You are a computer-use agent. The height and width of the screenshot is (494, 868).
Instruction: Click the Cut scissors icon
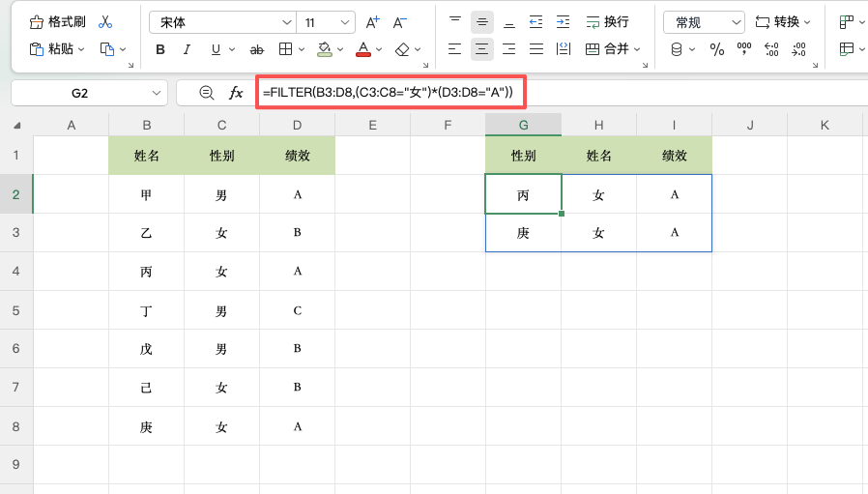pos(105,22)
